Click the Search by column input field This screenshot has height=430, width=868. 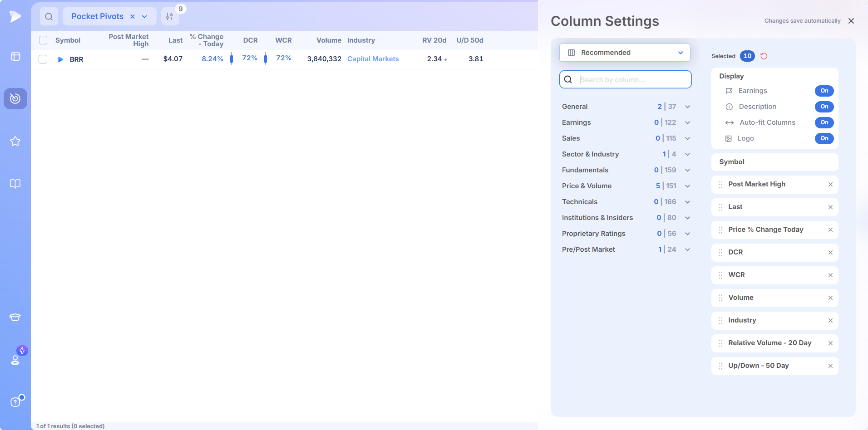click(625, 80)
